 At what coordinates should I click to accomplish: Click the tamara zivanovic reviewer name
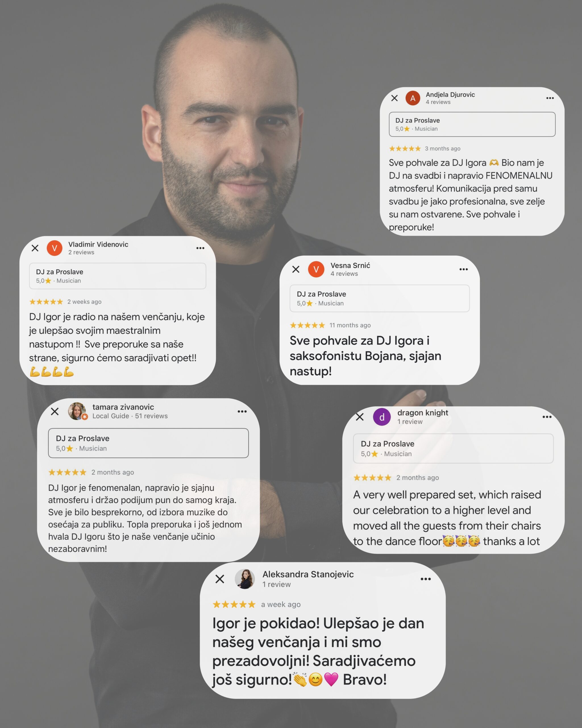(123, 407)
